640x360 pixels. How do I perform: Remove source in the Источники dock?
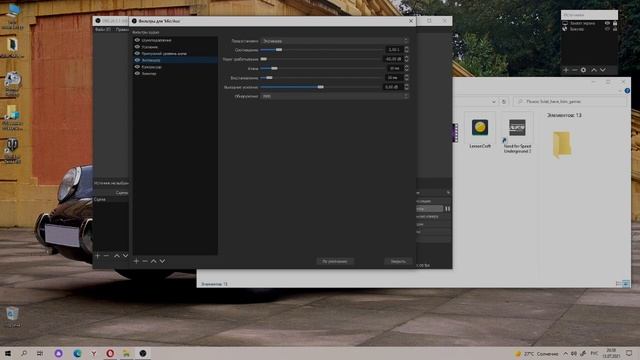(574, 70)
